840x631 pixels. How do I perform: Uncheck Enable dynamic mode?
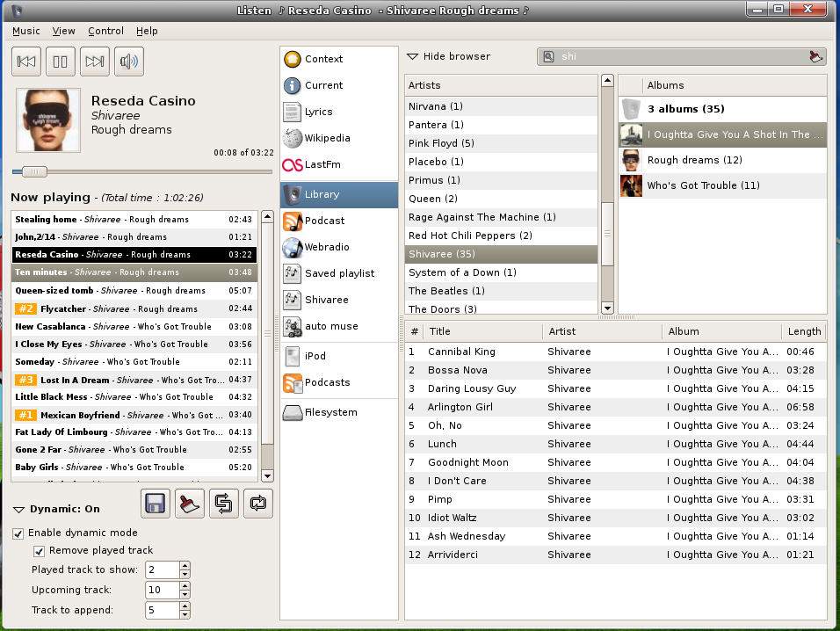(18, 533)
